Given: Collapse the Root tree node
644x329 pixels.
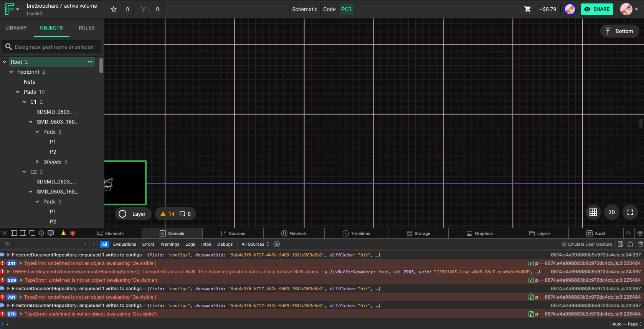Looking at the screenshot, I should (x=5, y=62).
